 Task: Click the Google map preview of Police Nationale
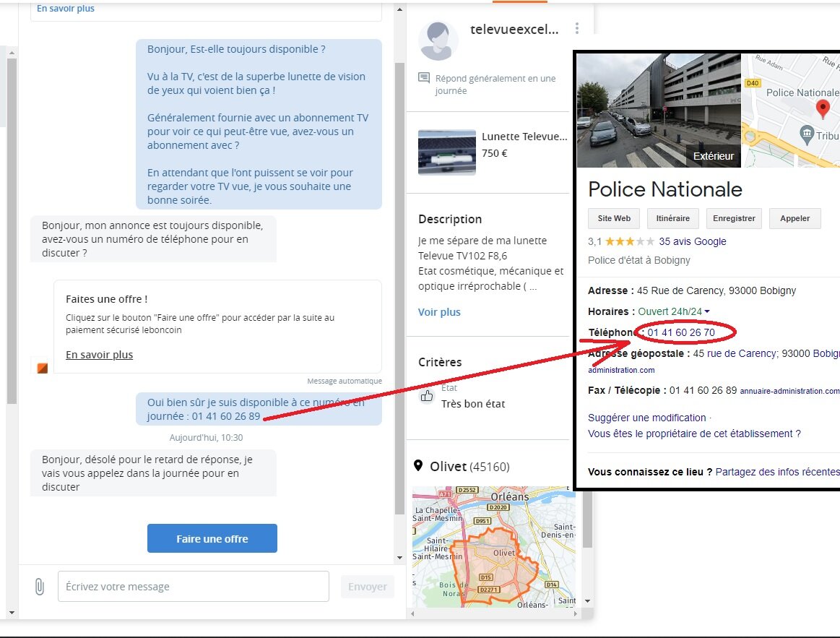(x=791, y=111)
